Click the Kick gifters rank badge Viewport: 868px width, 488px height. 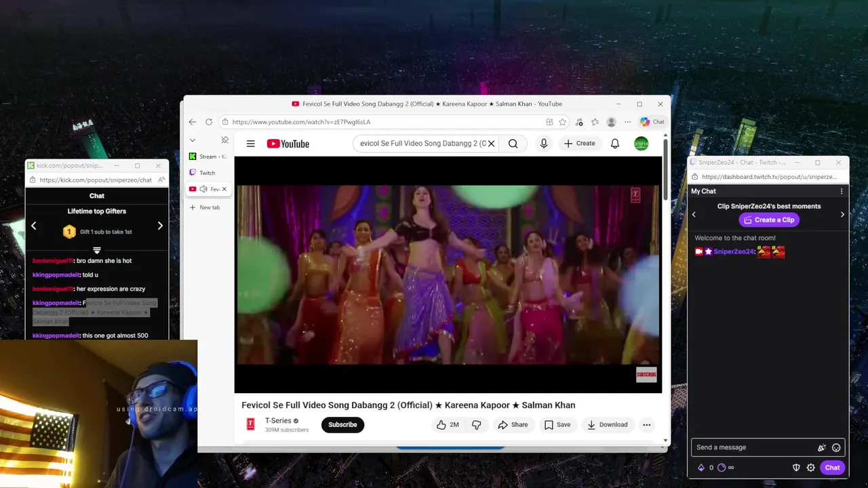[68, 232]
